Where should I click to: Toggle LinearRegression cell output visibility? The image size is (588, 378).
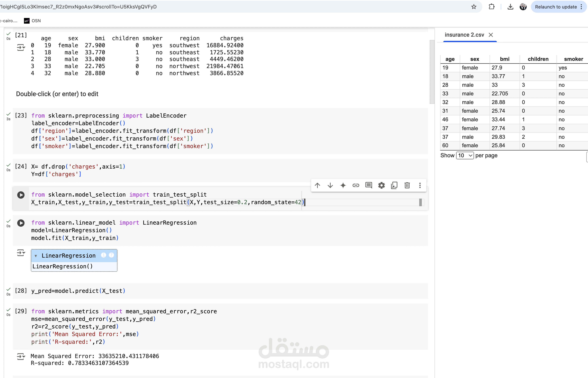(x=21, y=253)
